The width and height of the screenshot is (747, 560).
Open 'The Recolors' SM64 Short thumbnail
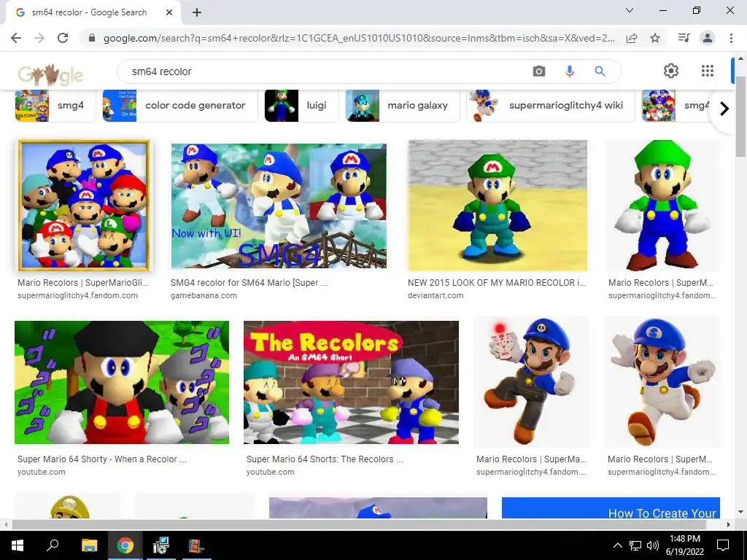(x=351, y=382)
